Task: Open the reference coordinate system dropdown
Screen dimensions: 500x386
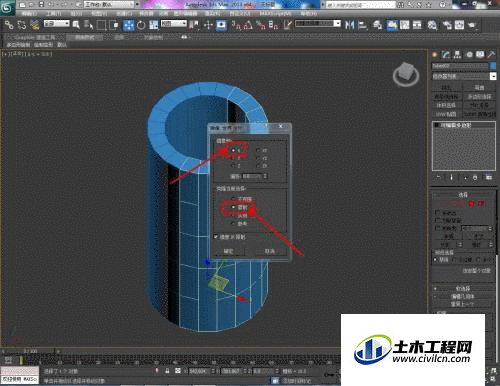Action: click(174, 24)
